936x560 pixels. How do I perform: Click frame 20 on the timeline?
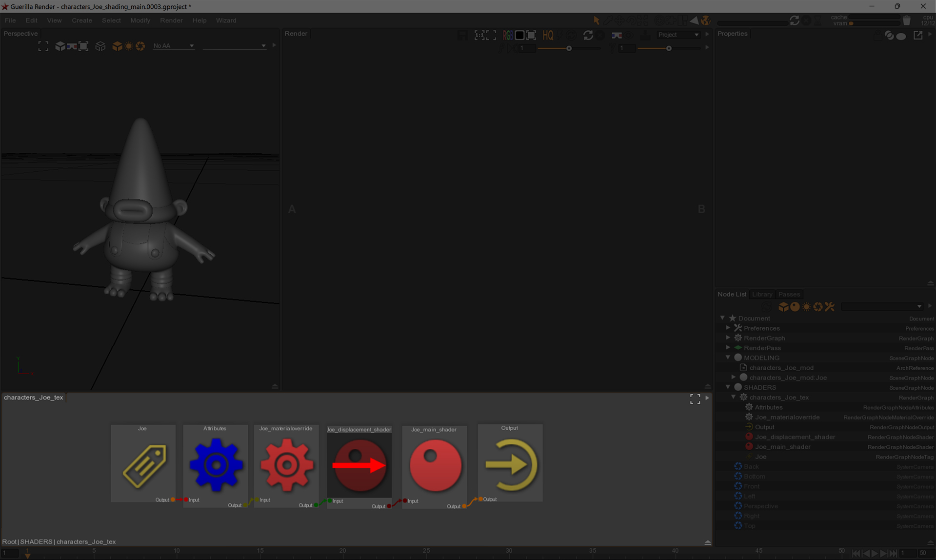[343, 552]
